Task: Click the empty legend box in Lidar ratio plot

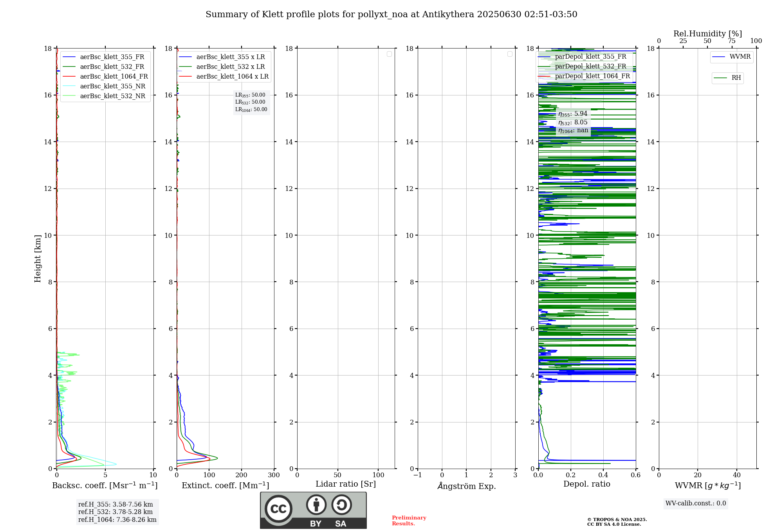Action: point(389,54)
